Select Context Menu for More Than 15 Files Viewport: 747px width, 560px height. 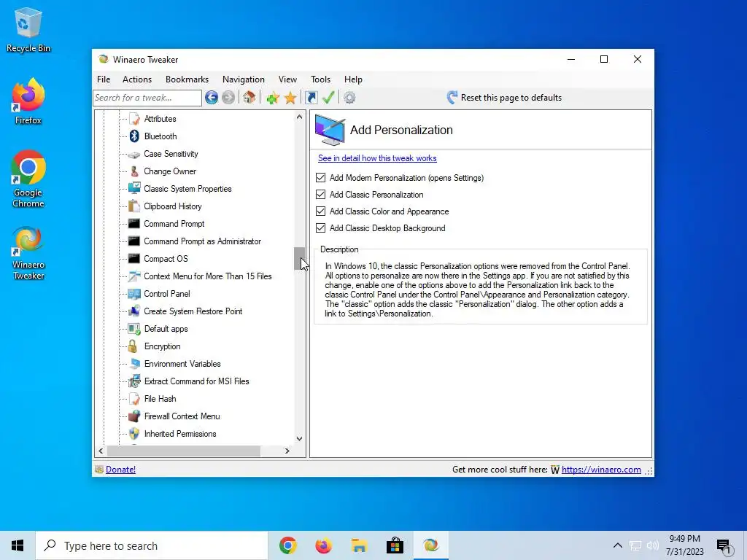[x=208, y=276]
